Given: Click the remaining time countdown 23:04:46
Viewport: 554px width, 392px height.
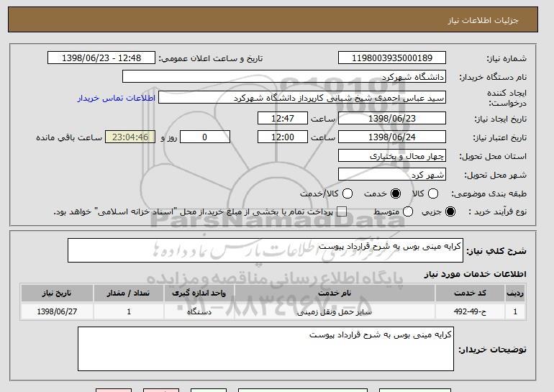Looking at the screenshot, I should (x=130, y=137).
